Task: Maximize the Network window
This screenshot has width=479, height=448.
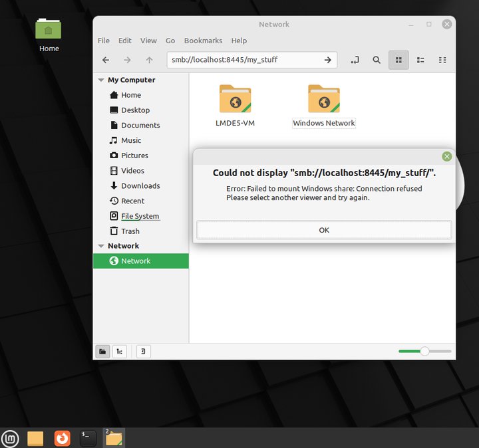Action: [429, 25]
